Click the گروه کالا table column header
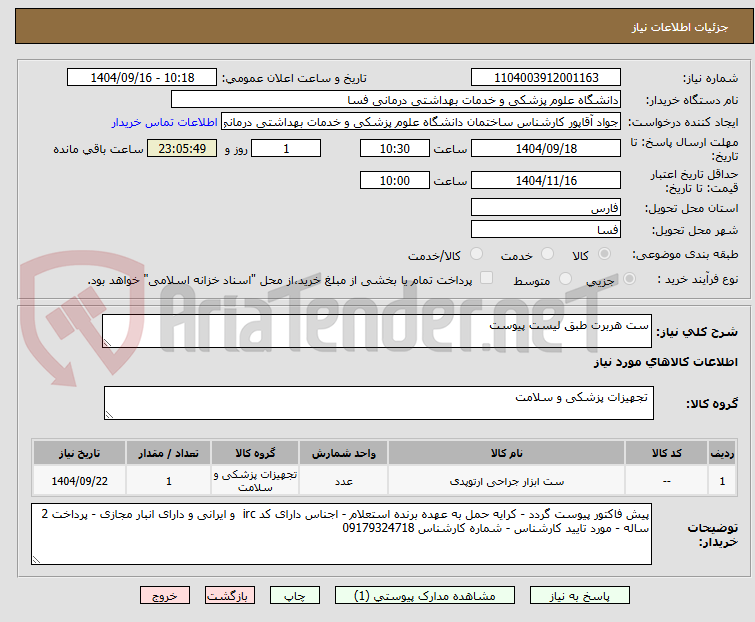755x622 pixels. [255, 454]
